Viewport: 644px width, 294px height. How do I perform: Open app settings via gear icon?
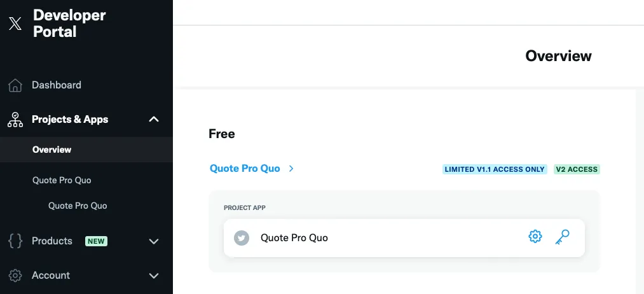coord(535,237)
